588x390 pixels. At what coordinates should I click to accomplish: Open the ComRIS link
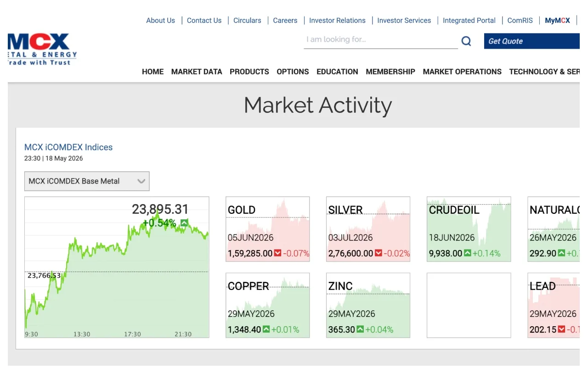tap(520, 21)
